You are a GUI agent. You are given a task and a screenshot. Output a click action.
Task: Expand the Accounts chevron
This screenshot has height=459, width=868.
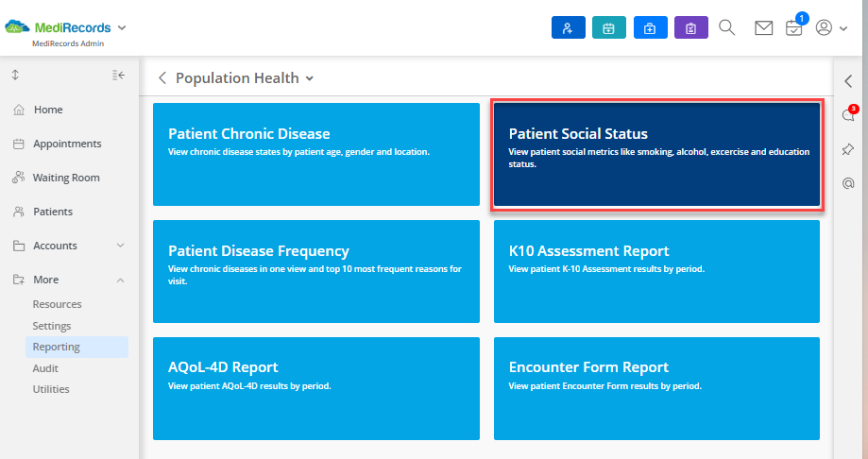pyautogui.click(x=120, y=246)
